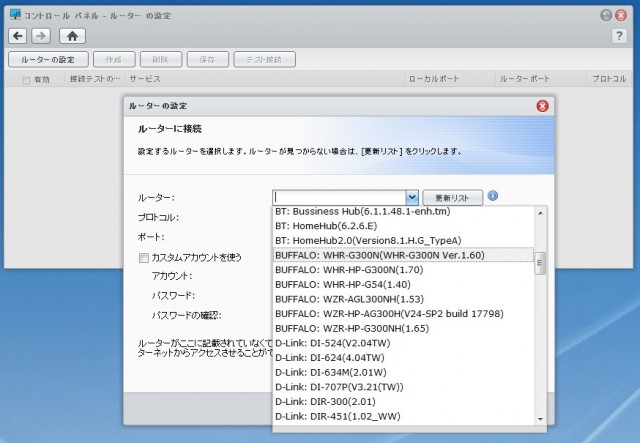Select BUFFALO: WHR-HP-G300N(1.70)
Image resolution: width=640 pixels, height=443 pixels.
tap(403, 270)
